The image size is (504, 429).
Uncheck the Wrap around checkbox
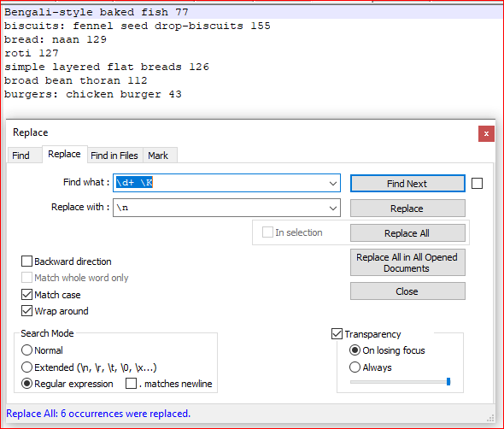26,311
